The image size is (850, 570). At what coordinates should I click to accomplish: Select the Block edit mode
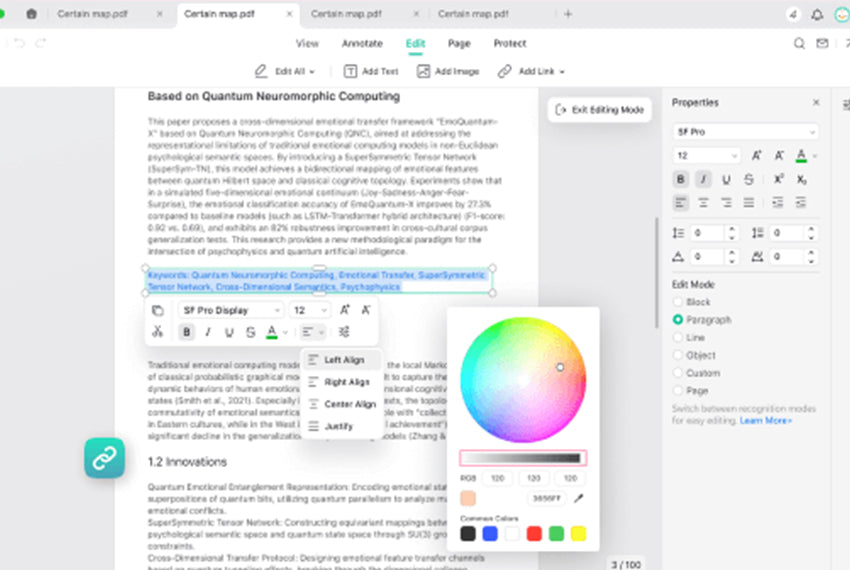pos(678,302)
